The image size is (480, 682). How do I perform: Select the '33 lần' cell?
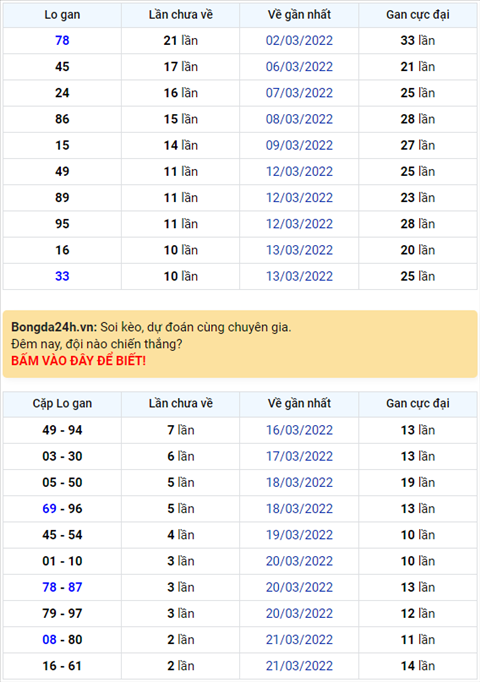(418, 40)
